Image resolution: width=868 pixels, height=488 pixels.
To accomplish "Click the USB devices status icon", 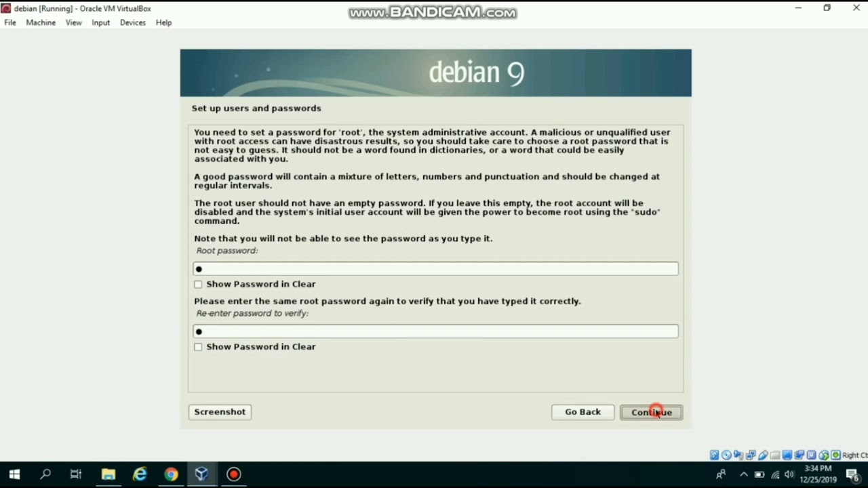I will (763, 455).
